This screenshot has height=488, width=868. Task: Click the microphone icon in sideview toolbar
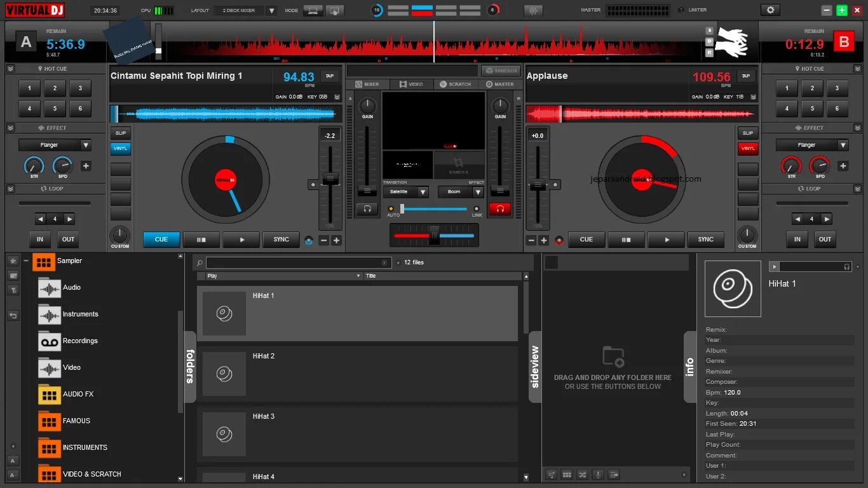(598, 475)
